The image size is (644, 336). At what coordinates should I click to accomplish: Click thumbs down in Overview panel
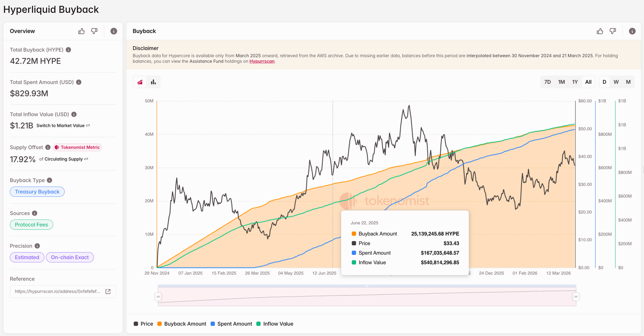[94, 31]
